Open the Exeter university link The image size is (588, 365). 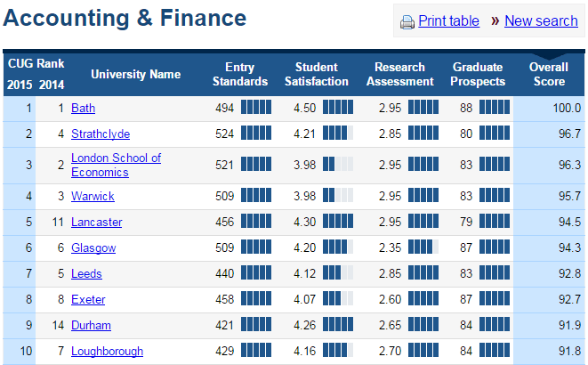pos(88,300)
